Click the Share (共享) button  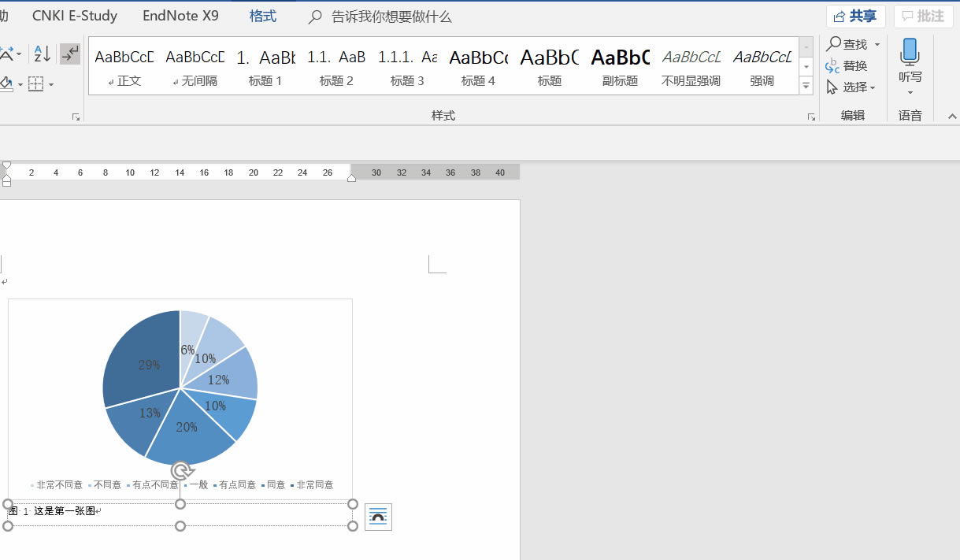click(856, 17)
